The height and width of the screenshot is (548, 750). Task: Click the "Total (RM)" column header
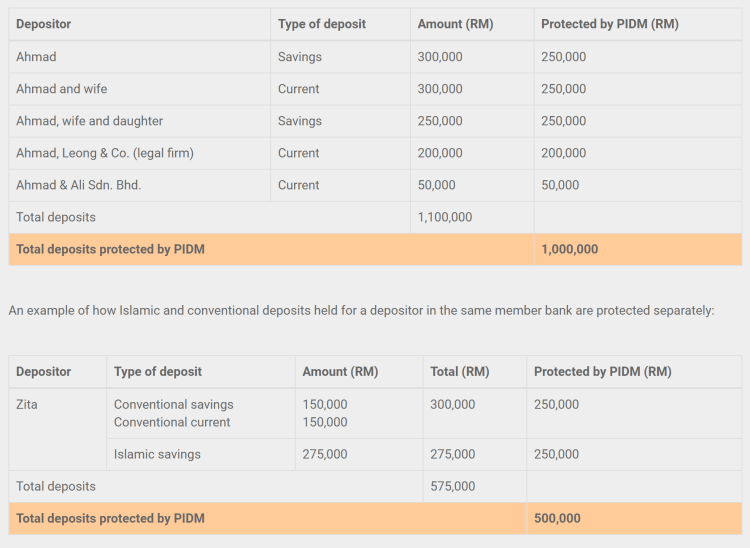459,371
